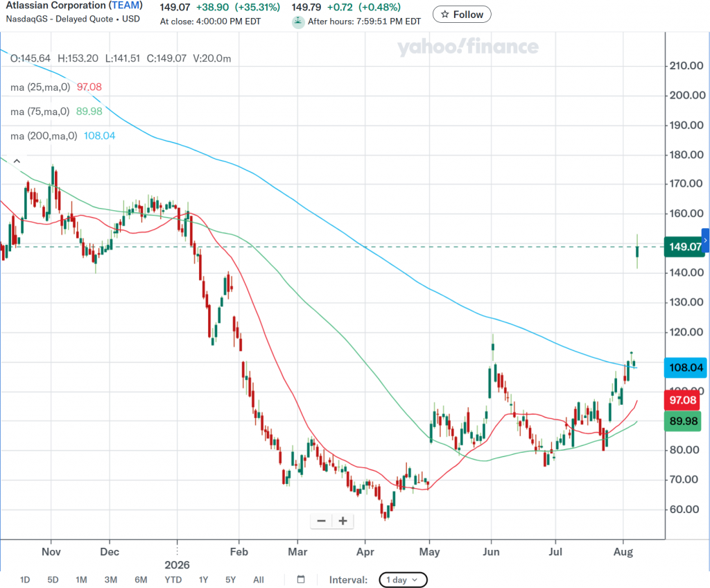
Task: Click the 108.04 blue MA axis tag
Action: click(686, 367)
